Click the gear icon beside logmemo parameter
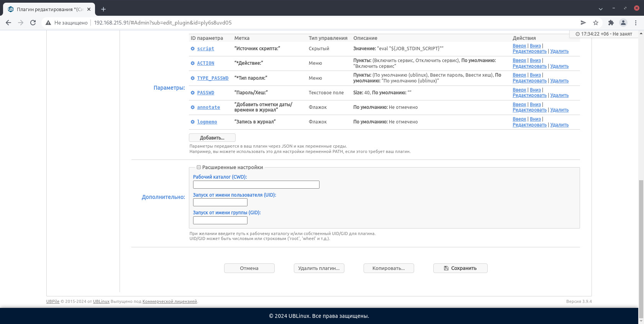This screenshot has height=324, width=644. (x=193, y=122)
